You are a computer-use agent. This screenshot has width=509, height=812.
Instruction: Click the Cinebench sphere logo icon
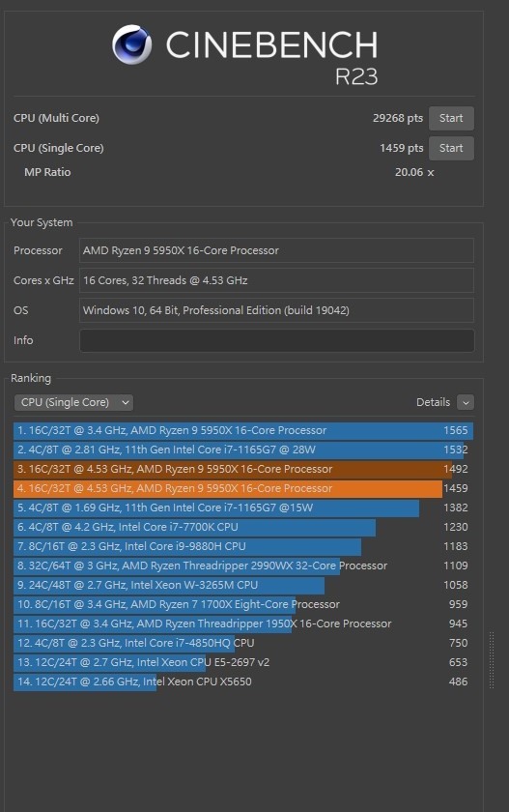click(x=132, y=44)
